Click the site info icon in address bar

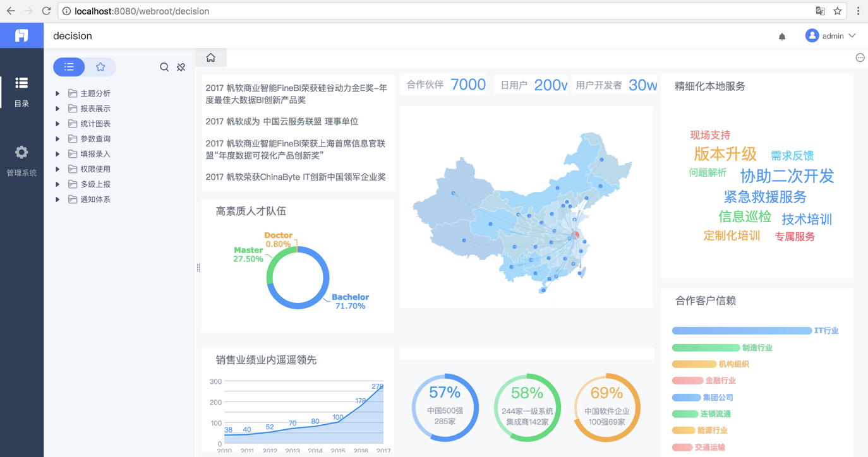66,11
